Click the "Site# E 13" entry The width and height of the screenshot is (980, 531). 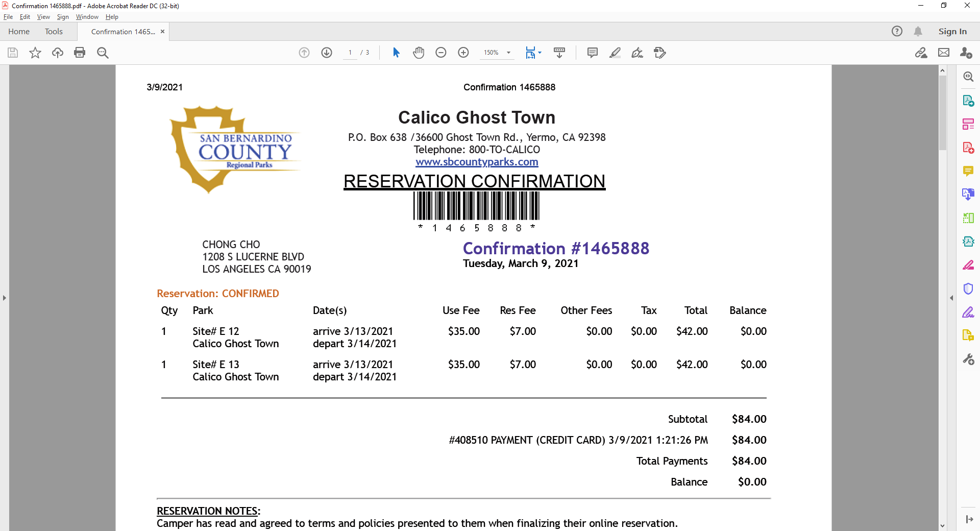[x=215, y=365]
